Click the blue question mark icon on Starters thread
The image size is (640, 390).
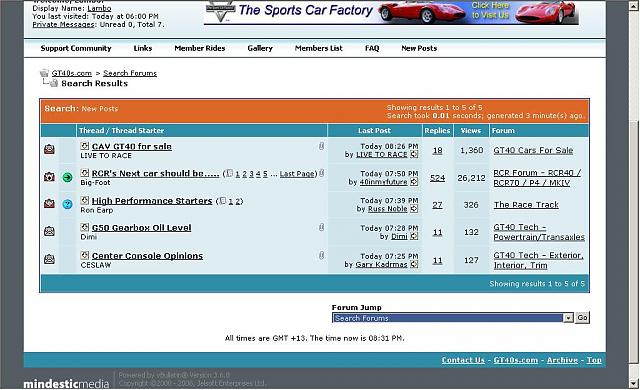[67, 204]
